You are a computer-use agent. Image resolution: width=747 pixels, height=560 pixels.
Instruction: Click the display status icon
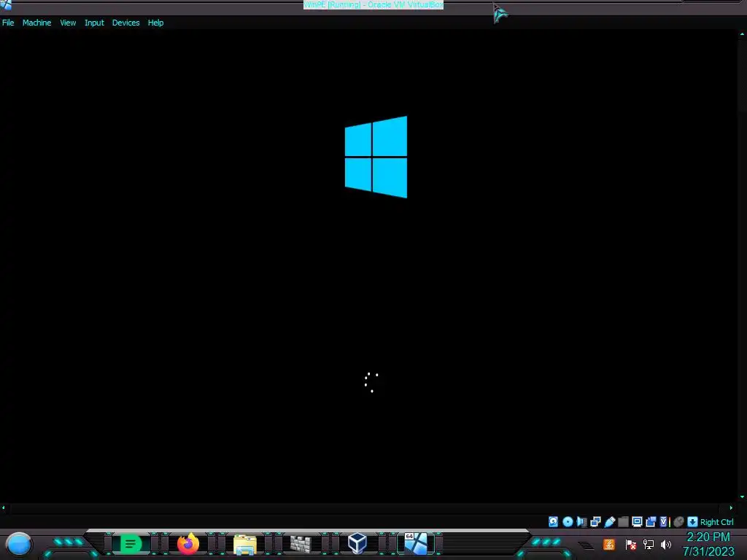click(637, 522)
